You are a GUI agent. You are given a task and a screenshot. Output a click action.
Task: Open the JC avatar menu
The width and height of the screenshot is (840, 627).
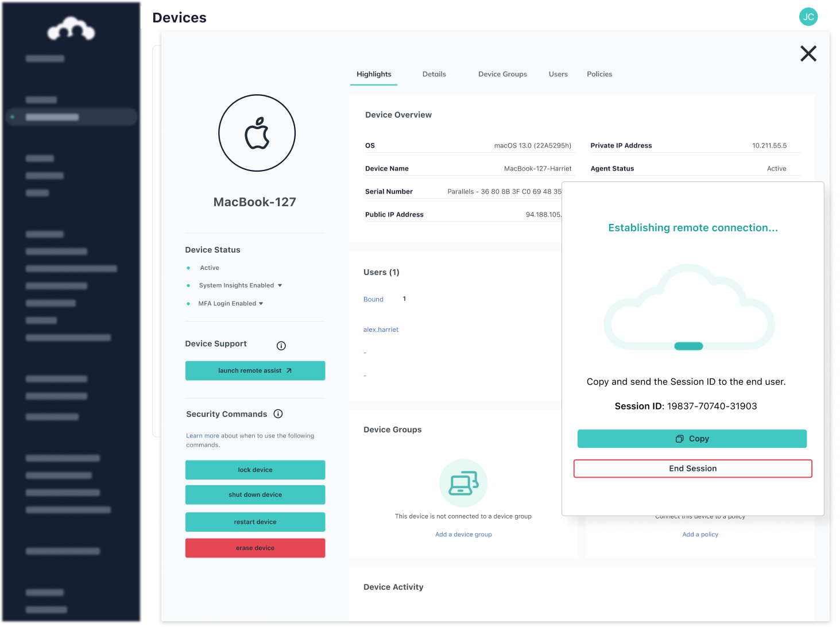coord(808,17)
